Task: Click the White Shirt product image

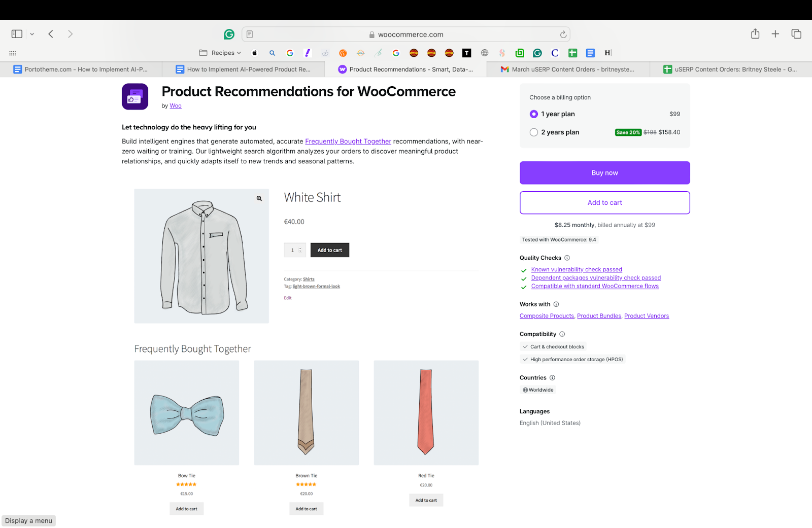Action: click(x=201, y=256)
